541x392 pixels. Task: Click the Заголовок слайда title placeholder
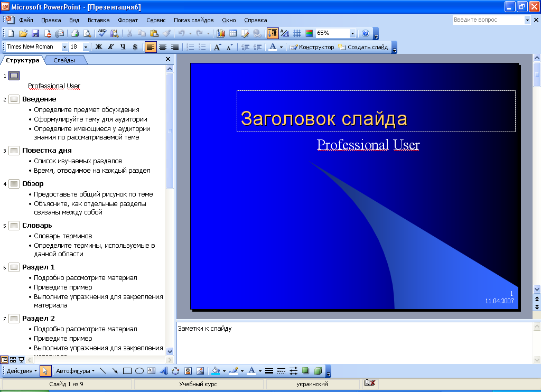[376, 111]
